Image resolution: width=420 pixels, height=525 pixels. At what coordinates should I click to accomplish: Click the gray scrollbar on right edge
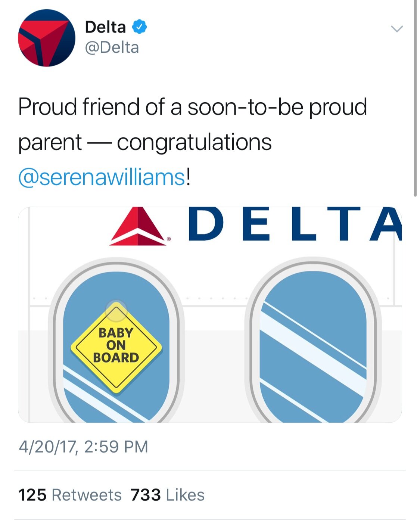click(415, 97)
